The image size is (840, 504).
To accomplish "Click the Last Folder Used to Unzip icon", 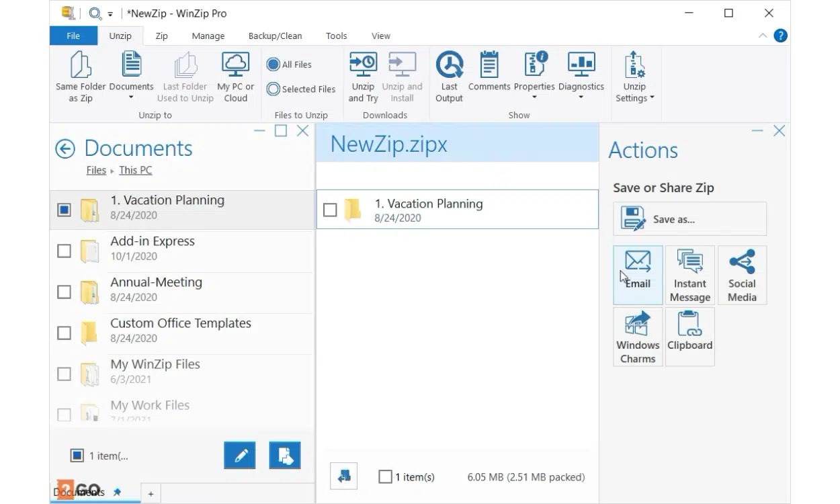I will point(185,65).
